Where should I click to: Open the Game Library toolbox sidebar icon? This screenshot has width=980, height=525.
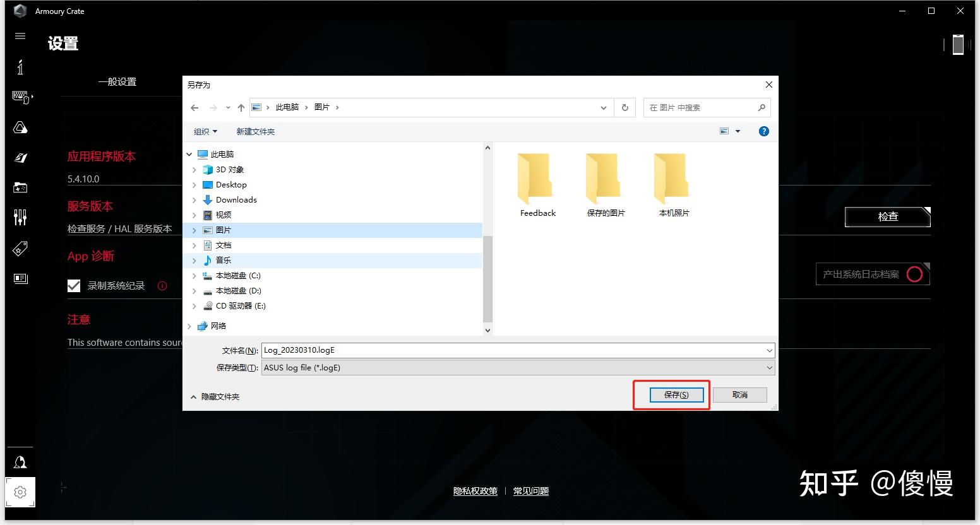click(x=20, y=187)
